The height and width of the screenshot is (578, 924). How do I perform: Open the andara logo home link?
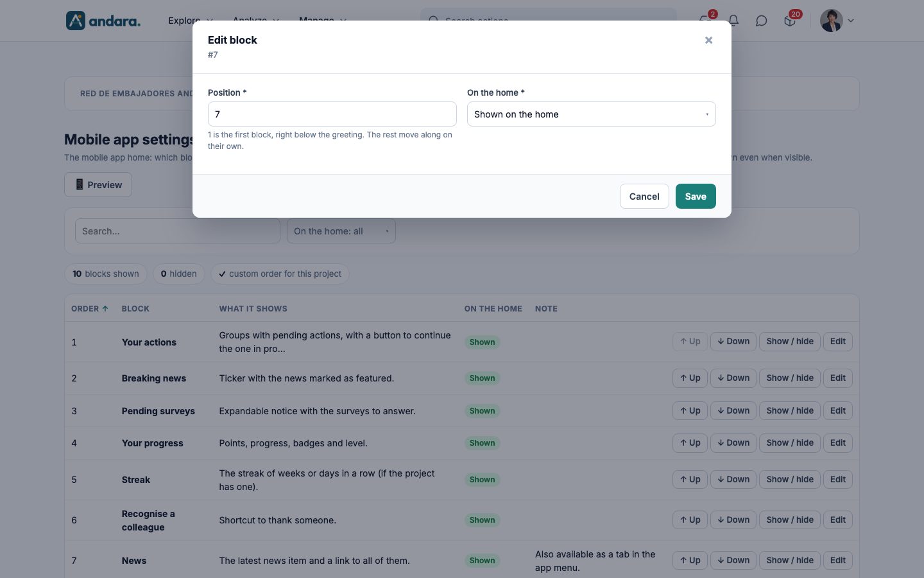[x=103, y=21]
